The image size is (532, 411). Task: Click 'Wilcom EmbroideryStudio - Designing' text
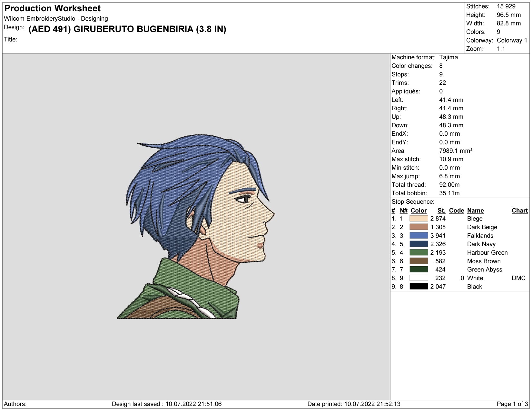[56, 19]
